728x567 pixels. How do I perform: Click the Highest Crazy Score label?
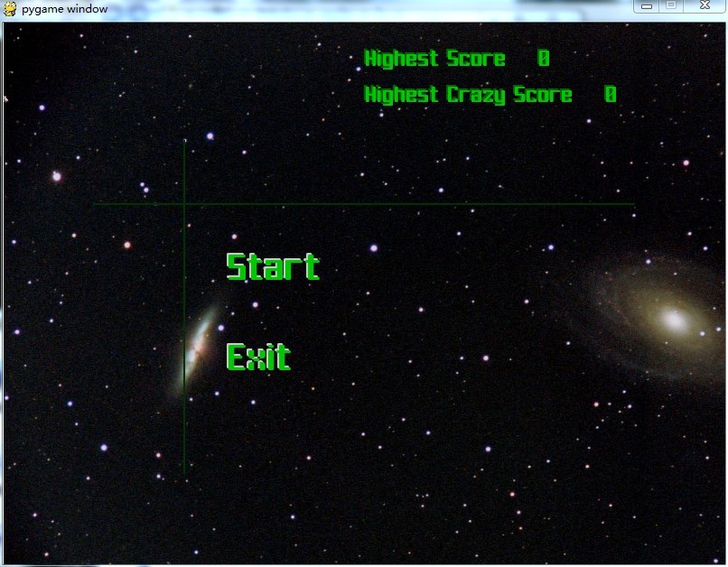pyautogui.click(x=468, y=95)
